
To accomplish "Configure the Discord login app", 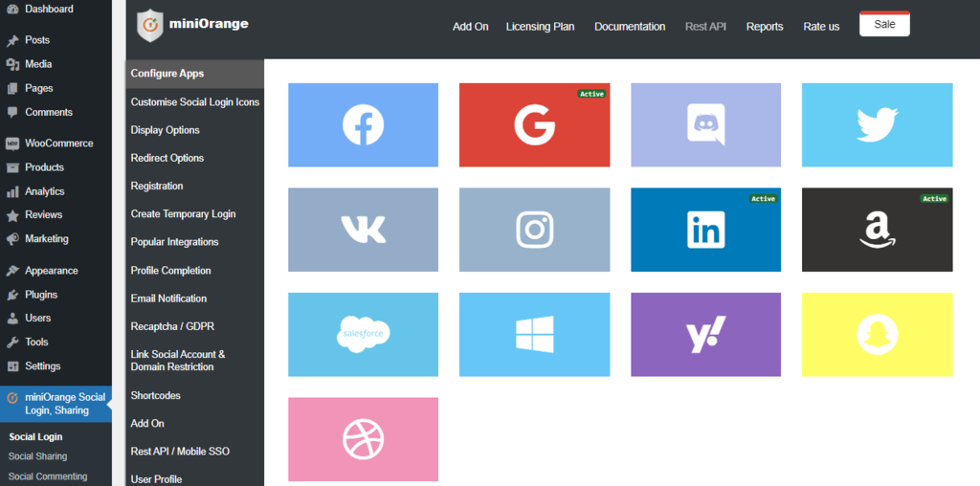I will coord(705,125).
